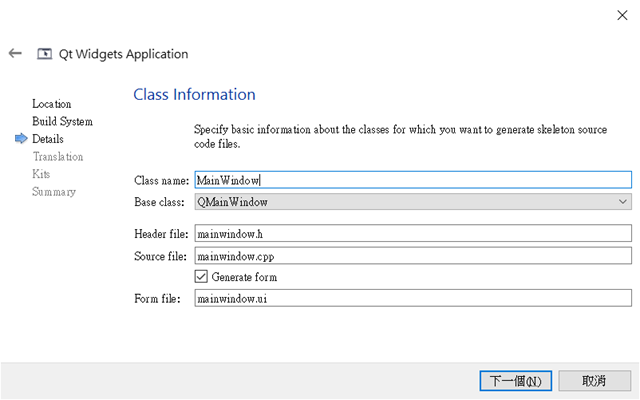This screenshot has width=640, height=400.
Task: Select the Location step in sidebar
Action: click(x=51, y=104)
